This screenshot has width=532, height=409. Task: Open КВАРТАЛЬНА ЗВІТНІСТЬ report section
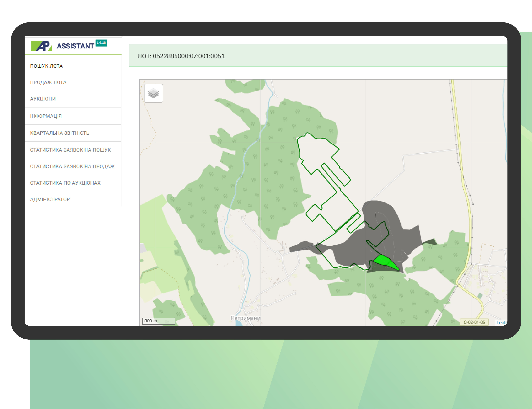(x=60, y=133)
